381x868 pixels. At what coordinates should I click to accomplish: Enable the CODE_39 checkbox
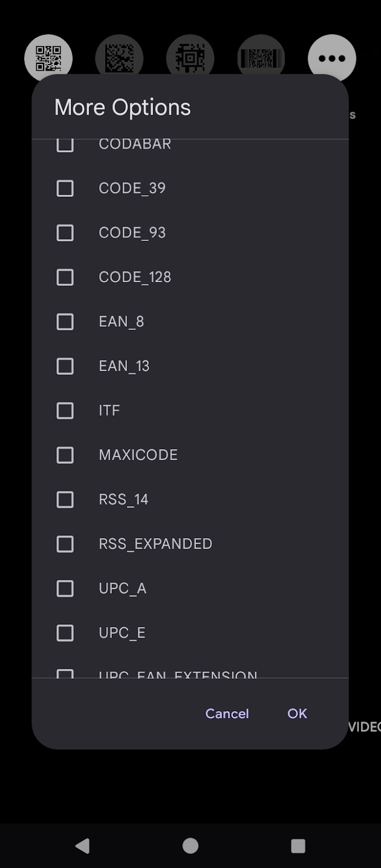pos(65,188)
